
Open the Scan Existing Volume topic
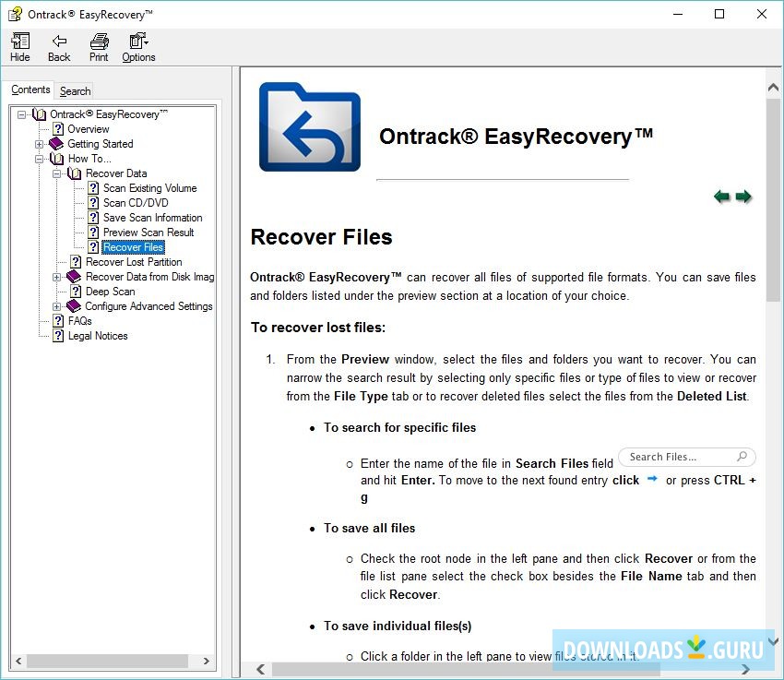click(150, 188)
